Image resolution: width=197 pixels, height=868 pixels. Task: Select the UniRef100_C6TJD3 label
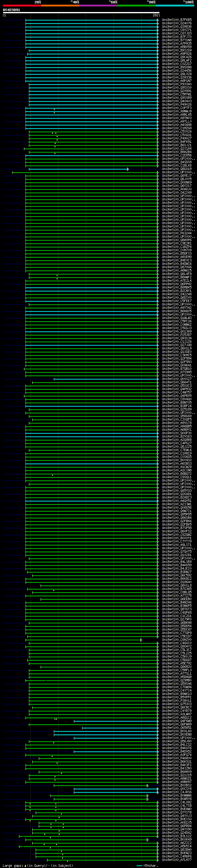tap(177, 33)
